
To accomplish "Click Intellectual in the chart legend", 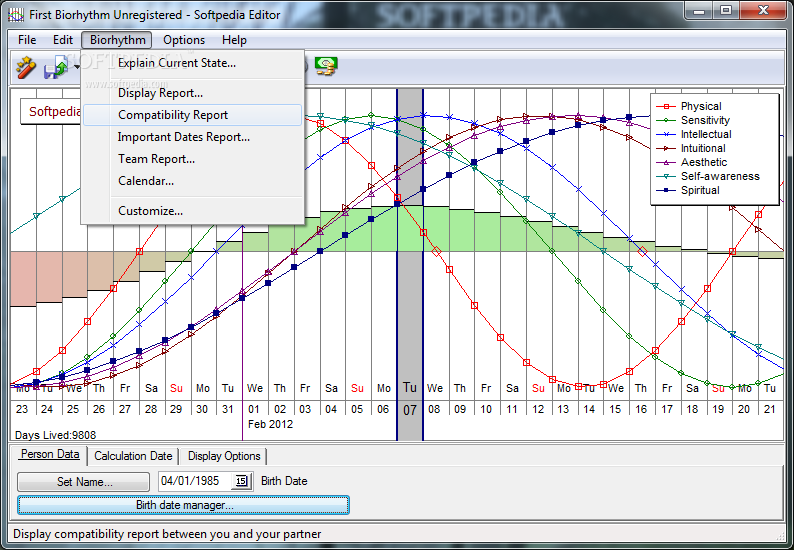I will [x=706, y=134].
